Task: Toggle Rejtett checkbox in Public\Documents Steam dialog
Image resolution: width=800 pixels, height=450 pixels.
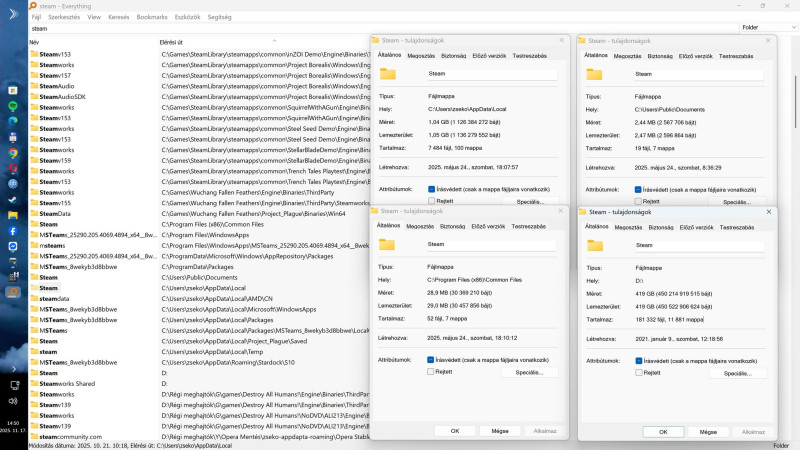Action: 638,202
